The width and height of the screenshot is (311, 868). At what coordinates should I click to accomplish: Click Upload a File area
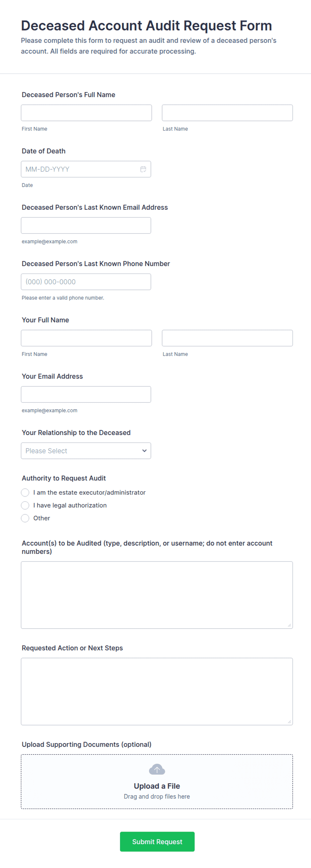click(x=157, y=782)
